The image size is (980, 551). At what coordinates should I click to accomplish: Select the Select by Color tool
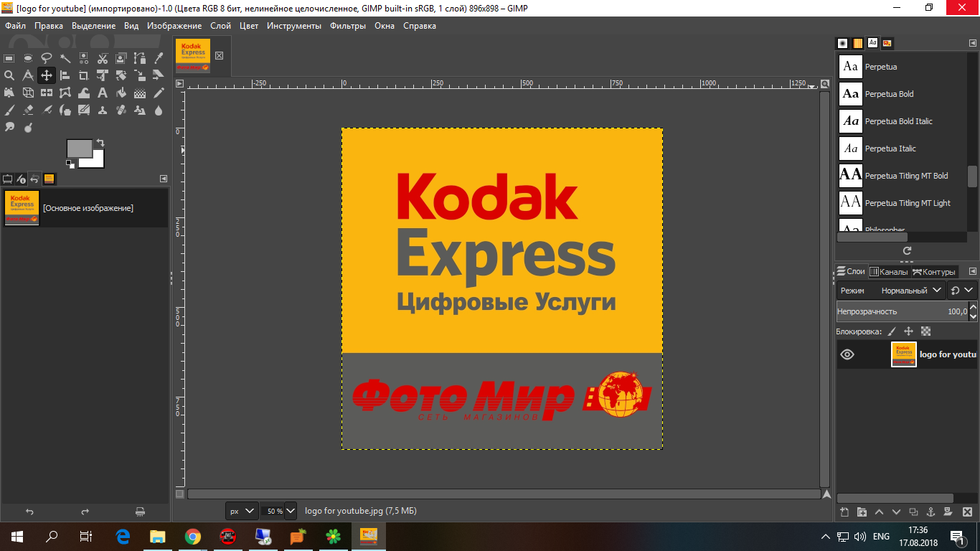click(x=84, y=58)
